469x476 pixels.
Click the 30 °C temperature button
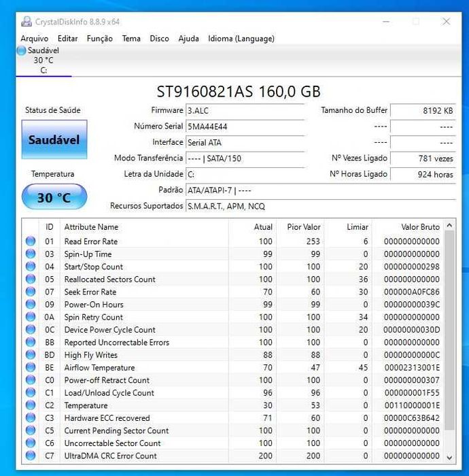[x=54, y=197]
